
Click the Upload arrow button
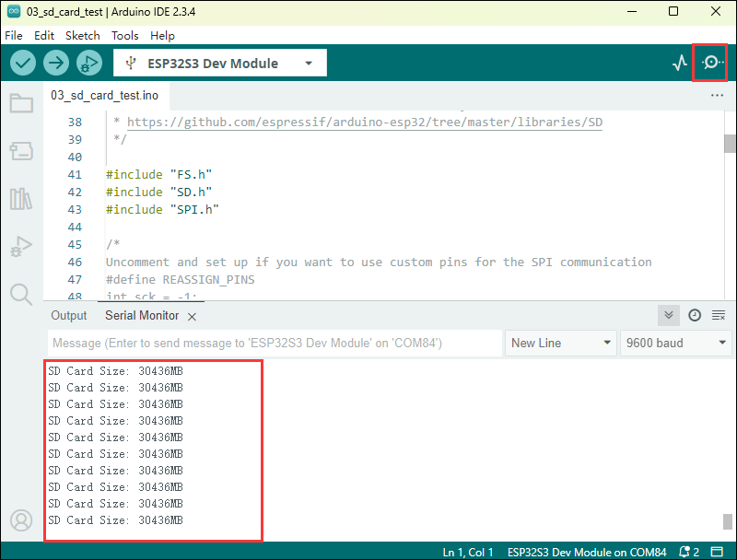[56, 63]
